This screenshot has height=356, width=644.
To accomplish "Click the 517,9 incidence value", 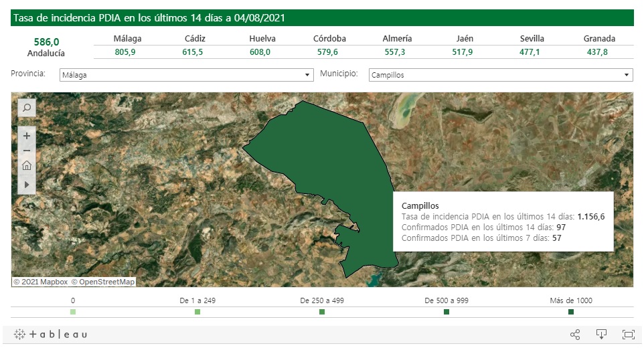I will pos(462,52).
